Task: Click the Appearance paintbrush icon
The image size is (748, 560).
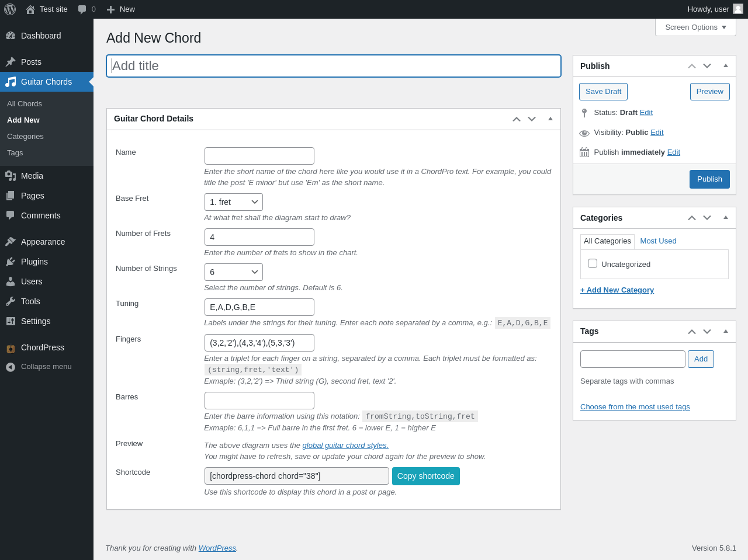Action: coord(11,242)
